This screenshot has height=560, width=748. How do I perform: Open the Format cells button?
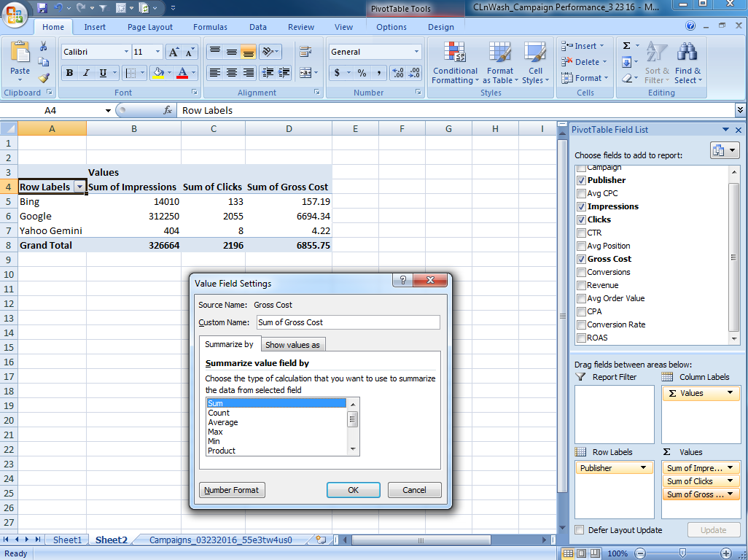point(585,78)
